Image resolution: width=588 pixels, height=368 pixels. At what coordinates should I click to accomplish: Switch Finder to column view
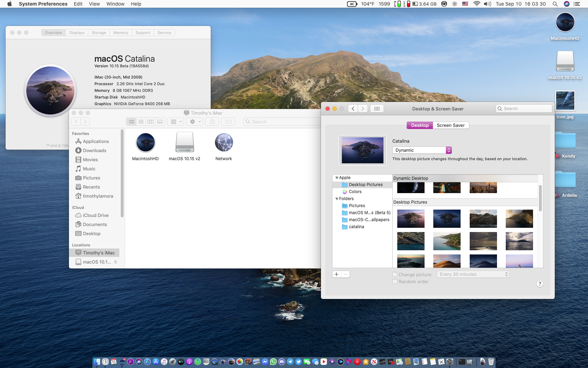[150, 122]
